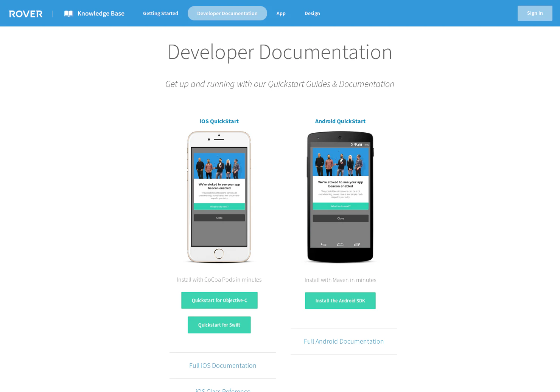Click Quickstart for Swift button
Screen dimensions: 560x392
(219, 325)
